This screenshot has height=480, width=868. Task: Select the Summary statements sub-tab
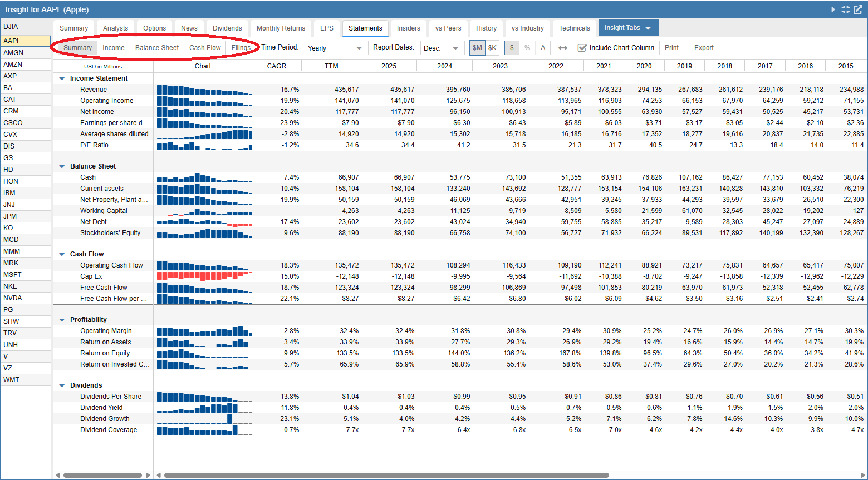[77, 48]
